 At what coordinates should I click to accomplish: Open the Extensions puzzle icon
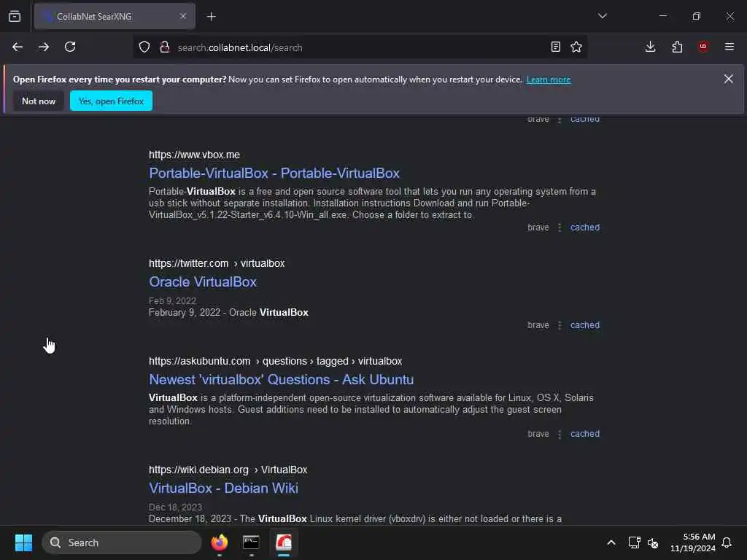click(677, 47)
